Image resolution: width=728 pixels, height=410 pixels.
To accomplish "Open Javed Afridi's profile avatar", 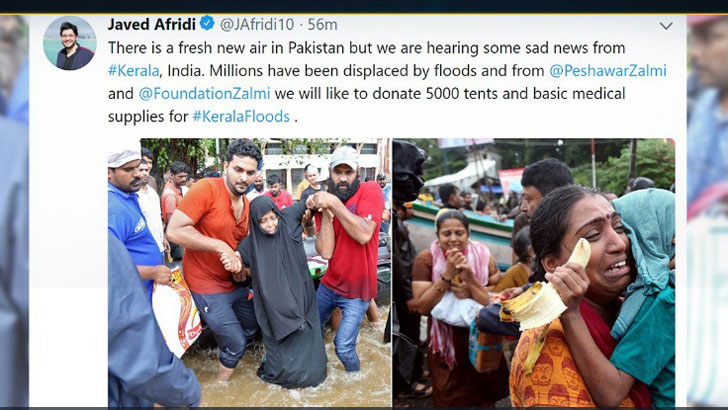I will [70, 43].
